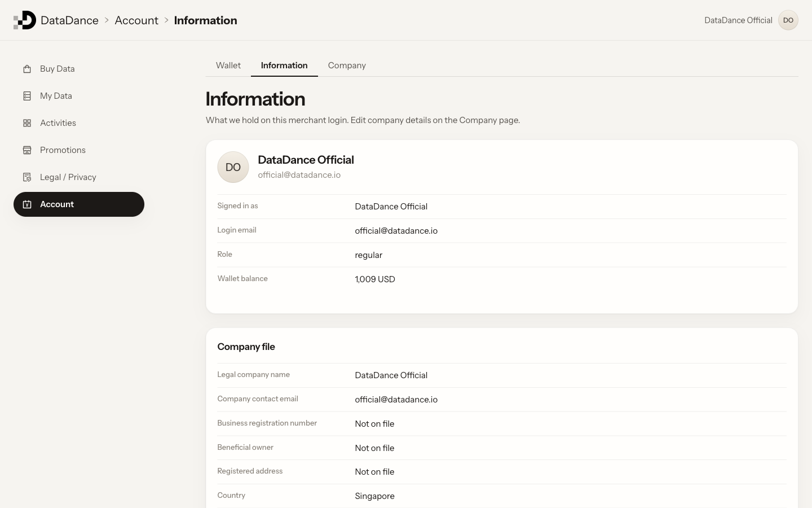Select the Information tab
Screen dimensions: 812x508
pos(284,65)
